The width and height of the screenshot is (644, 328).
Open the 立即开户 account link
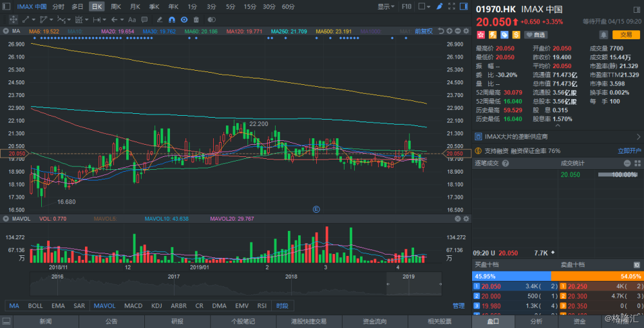pyautogui.click(x=629, y=151)
